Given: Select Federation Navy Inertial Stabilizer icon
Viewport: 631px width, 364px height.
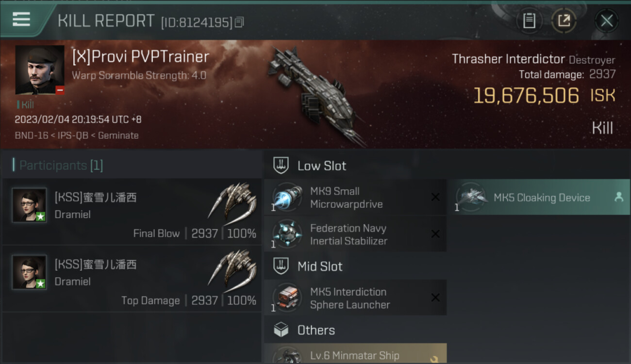Looking at the screenshot, I should 287,234.
